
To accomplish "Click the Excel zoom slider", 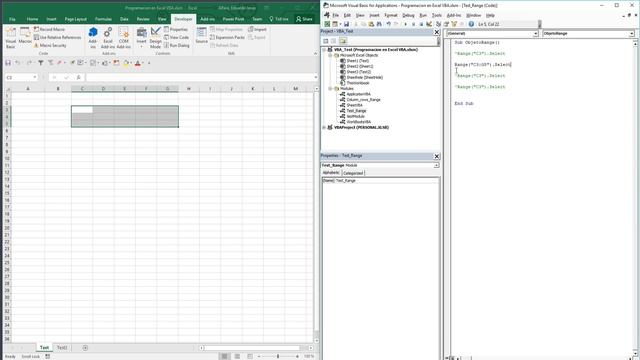I will (278, 356).
